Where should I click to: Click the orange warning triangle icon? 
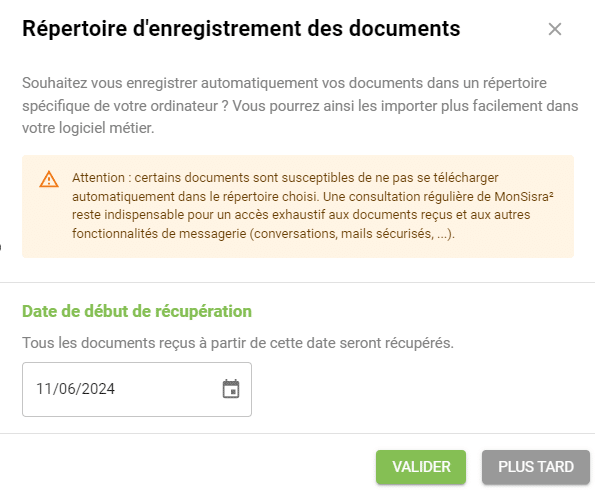[x=49, y=179]
